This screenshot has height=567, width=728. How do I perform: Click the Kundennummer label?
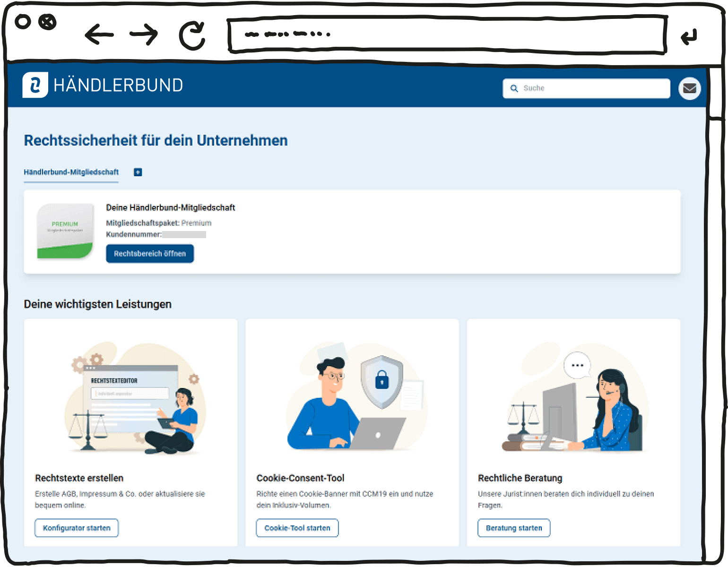point(134,234)
